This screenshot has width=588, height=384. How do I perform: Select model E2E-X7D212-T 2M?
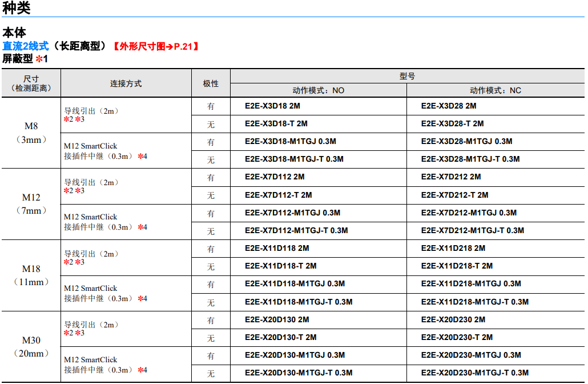pos(455,195)
